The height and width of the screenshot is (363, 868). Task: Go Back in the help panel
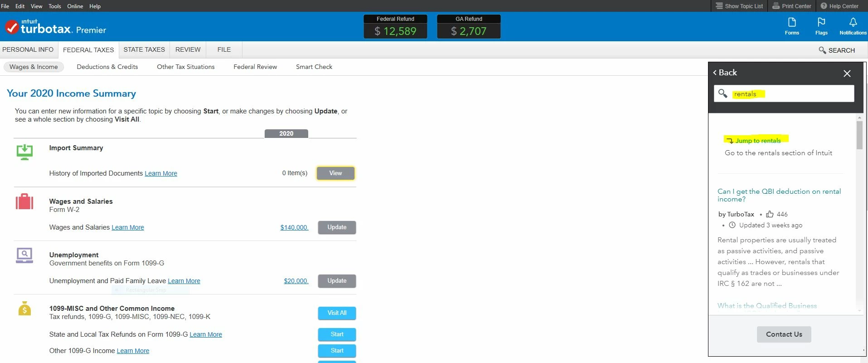tap(725, 73)
